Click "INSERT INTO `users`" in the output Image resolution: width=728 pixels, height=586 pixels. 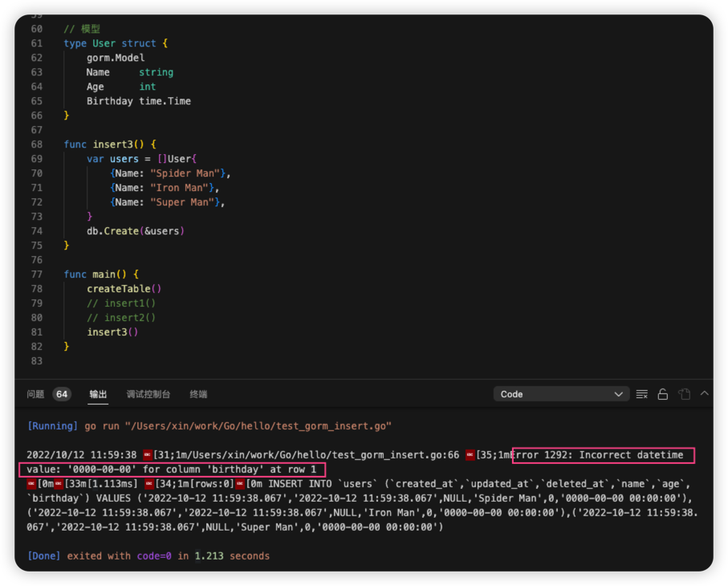[323, 484]
